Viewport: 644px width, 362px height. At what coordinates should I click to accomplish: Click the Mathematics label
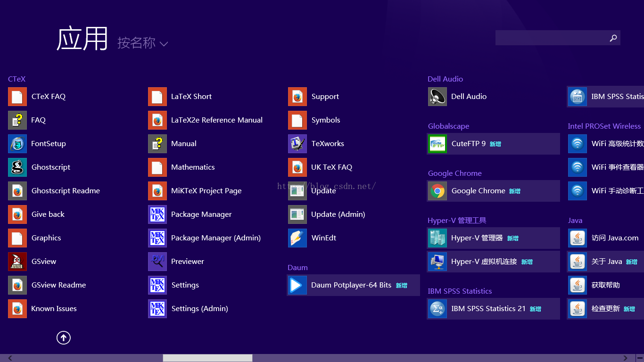(193, 167)
